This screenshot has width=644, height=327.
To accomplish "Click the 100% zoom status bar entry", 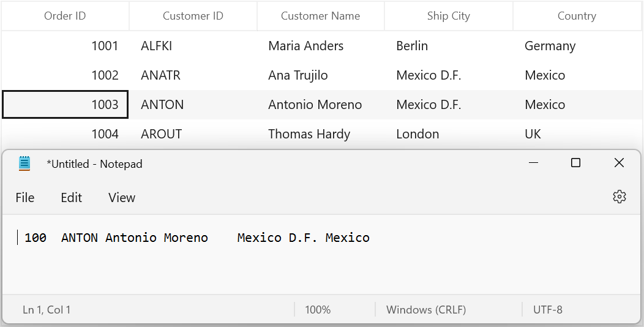I will pyautogui.click(x=318, y=309).
